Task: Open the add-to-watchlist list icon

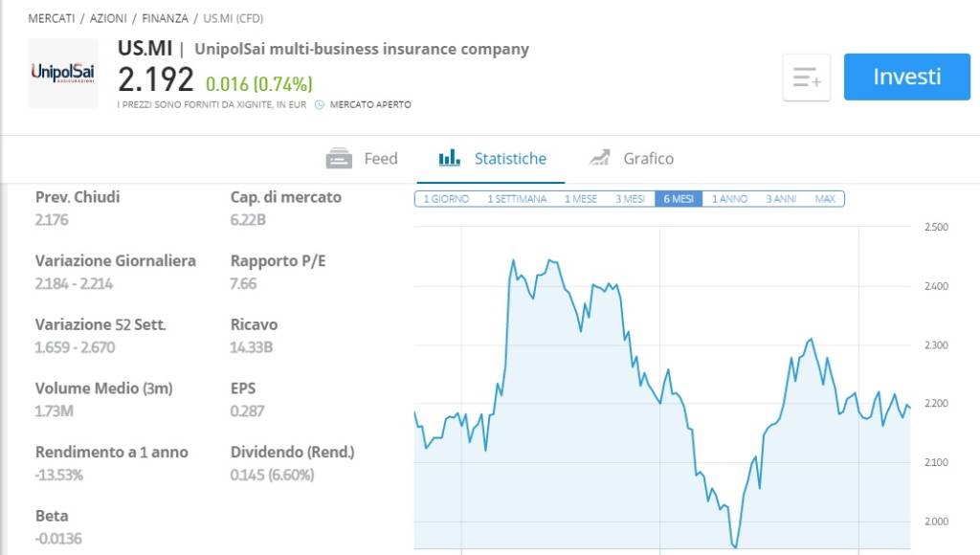Action: tap(806, 78)
